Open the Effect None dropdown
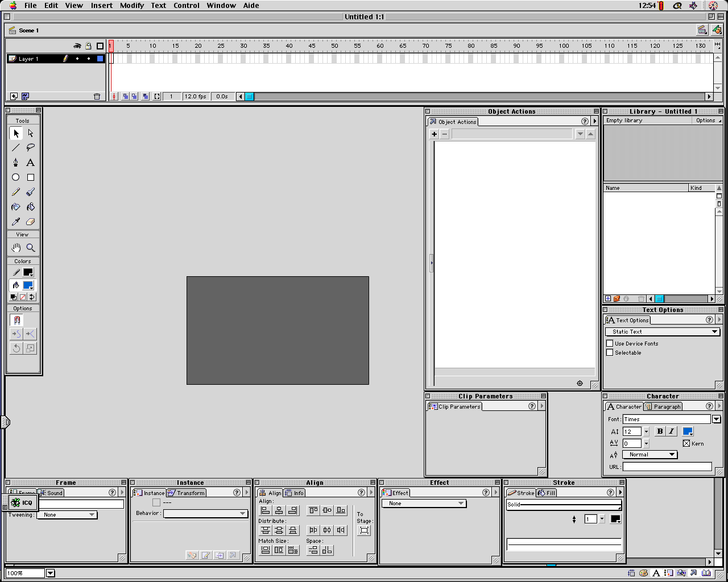Screen dimensions: 728x582 point(424,504)
